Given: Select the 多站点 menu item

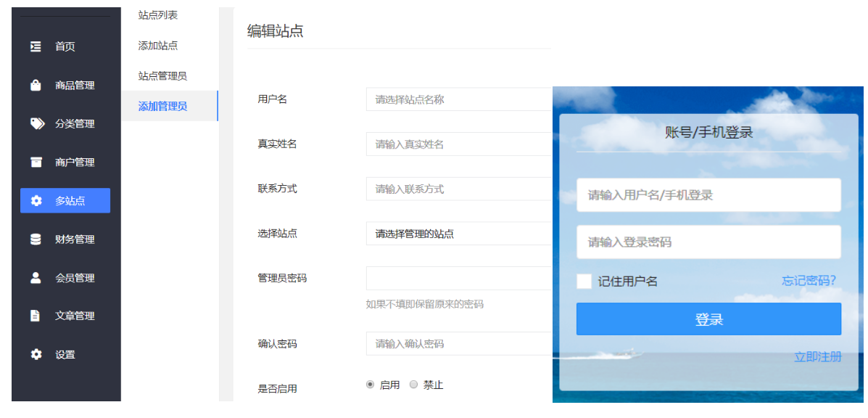Looking at the screenshot, I should click(x=65, y=200).
